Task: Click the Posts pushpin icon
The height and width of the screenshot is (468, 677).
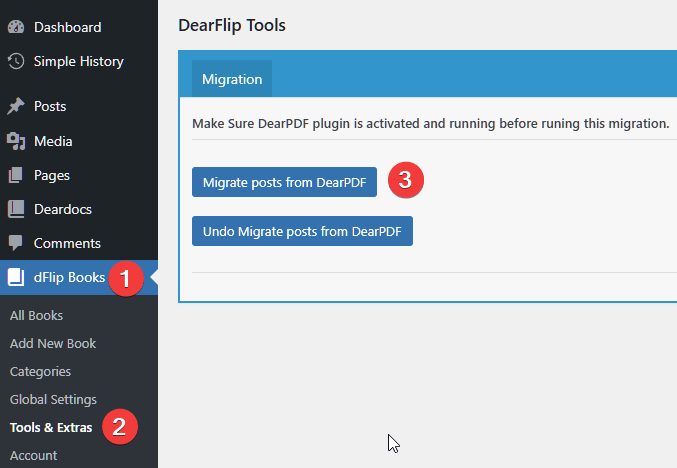Action: (16, 106)
